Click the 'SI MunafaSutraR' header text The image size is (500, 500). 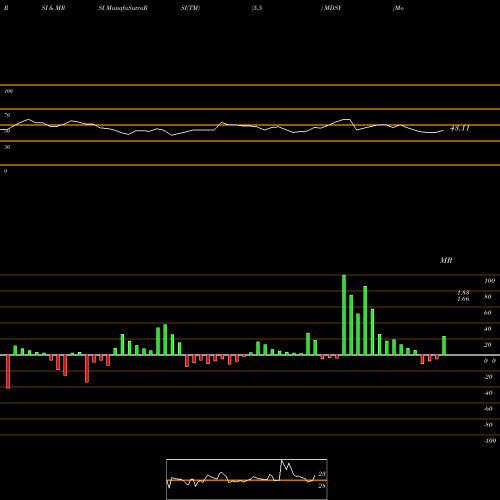tap(123, 8)
